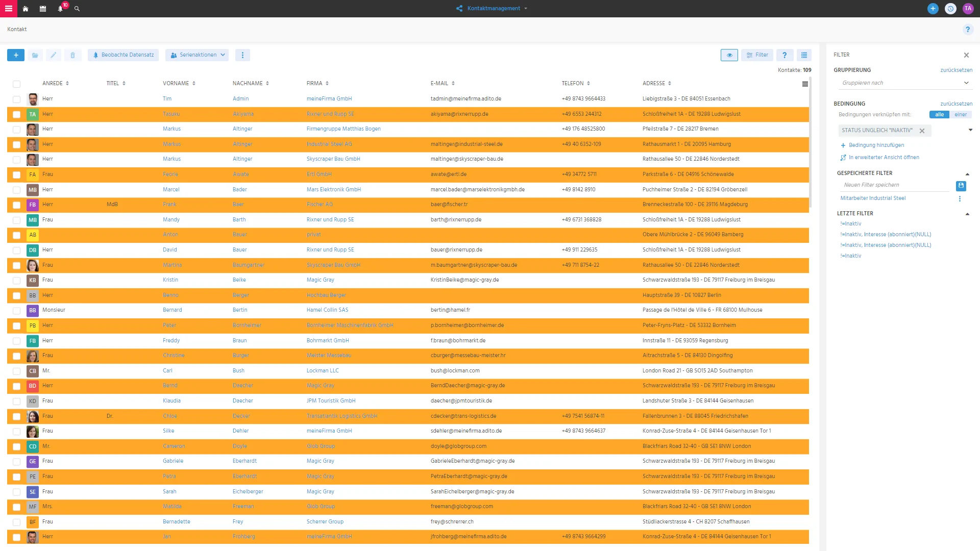The image size is (980, 551).
Task: Click the photo avatar of Silke Dehler
Action: pos(33,432)
